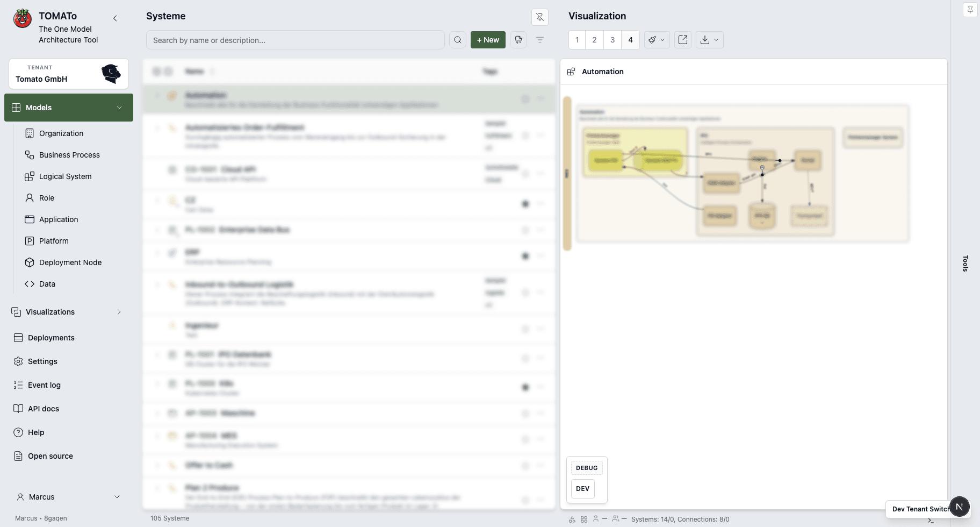Open the paintbrush style dropdown
The image size is (980, 527).
coord(656,40)
